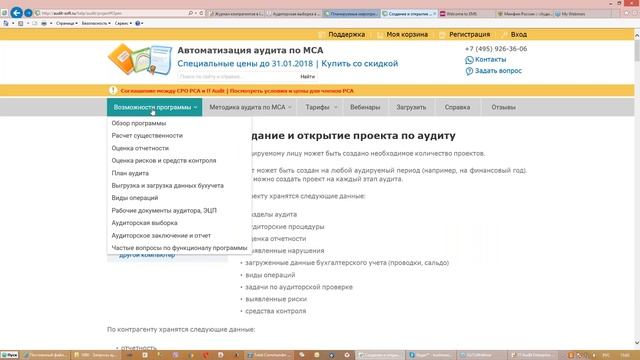Screen dimensions: 640x360
Task: Click the browser Forward arrow button
Action: [x=28, y=13]
